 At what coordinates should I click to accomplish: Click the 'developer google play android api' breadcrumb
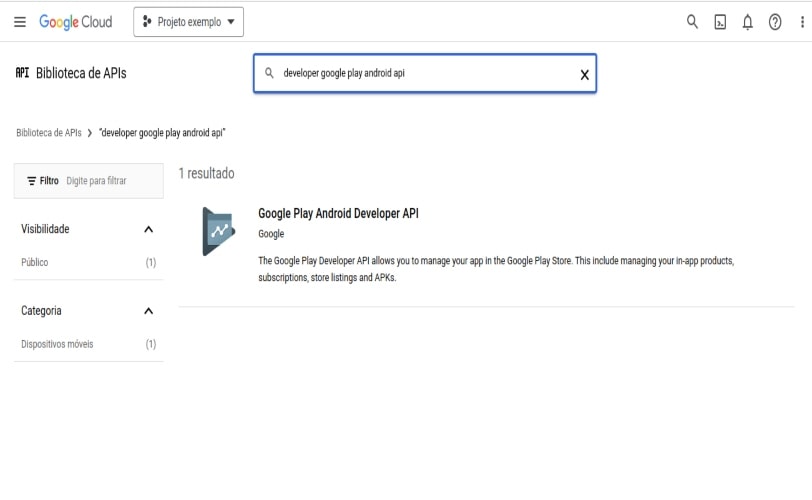click(162, 133)
